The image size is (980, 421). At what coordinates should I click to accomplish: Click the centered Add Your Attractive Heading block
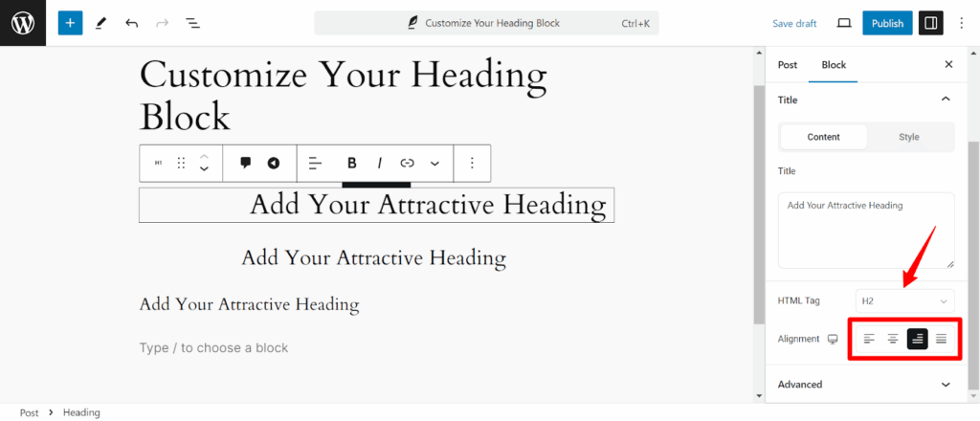tap(374, 257)
